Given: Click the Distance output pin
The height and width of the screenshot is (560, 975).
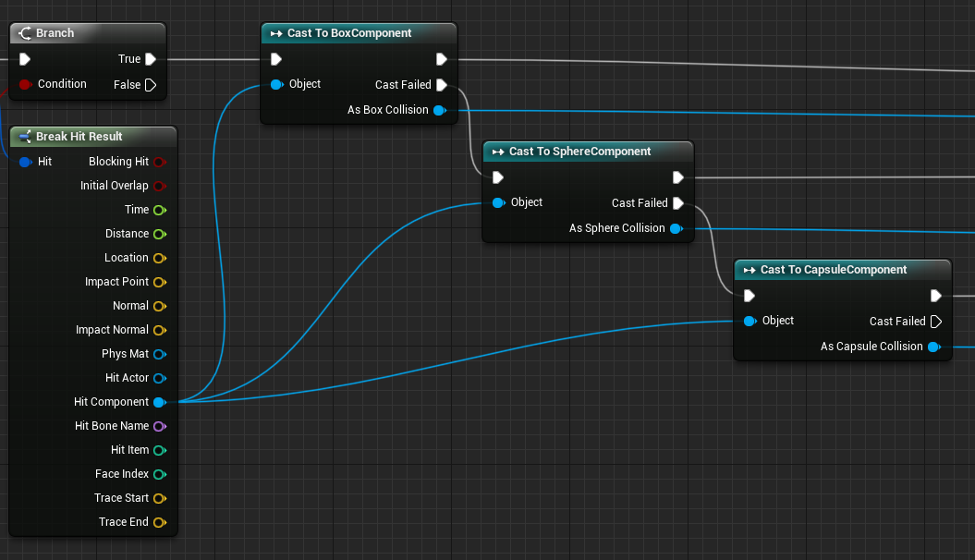Looking at the screenshot, I should point(160,234).
